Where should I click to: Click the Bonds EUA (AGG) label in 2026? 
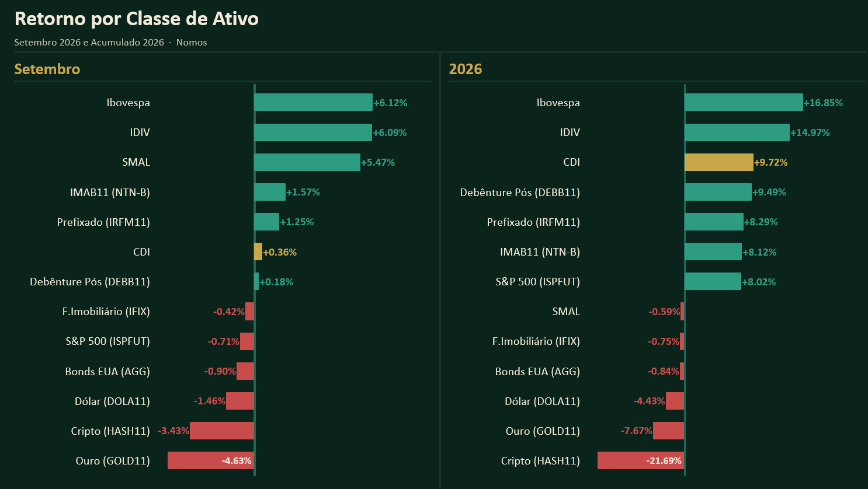(537, 371)
